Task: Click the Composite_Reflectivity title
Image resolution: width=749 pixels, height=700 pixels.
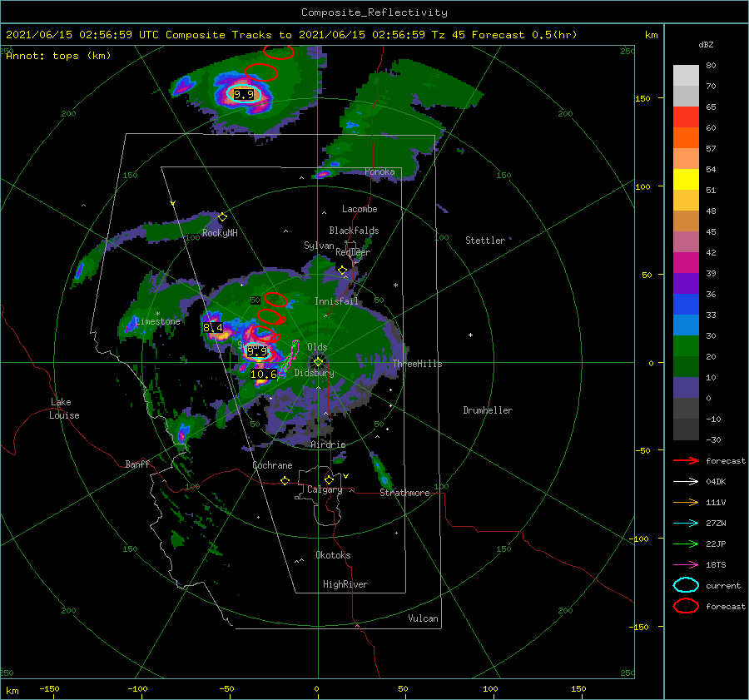Action: coord(374,12)
